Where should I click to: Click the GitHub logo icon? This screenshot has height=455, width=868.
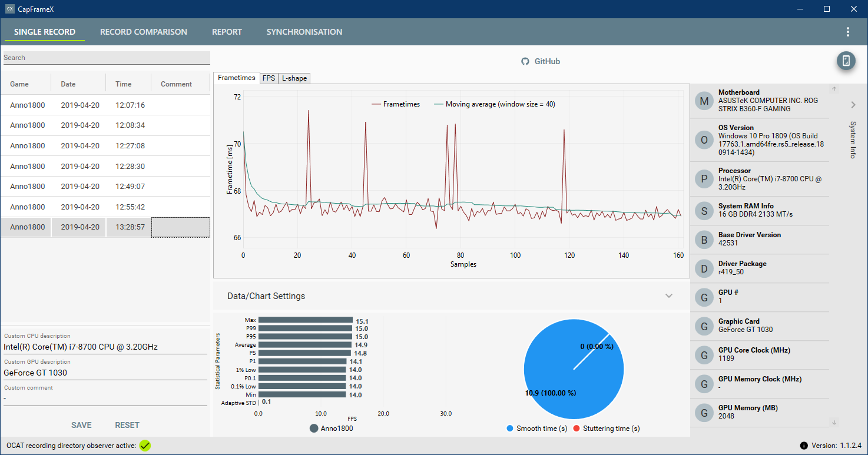[525, 61]
